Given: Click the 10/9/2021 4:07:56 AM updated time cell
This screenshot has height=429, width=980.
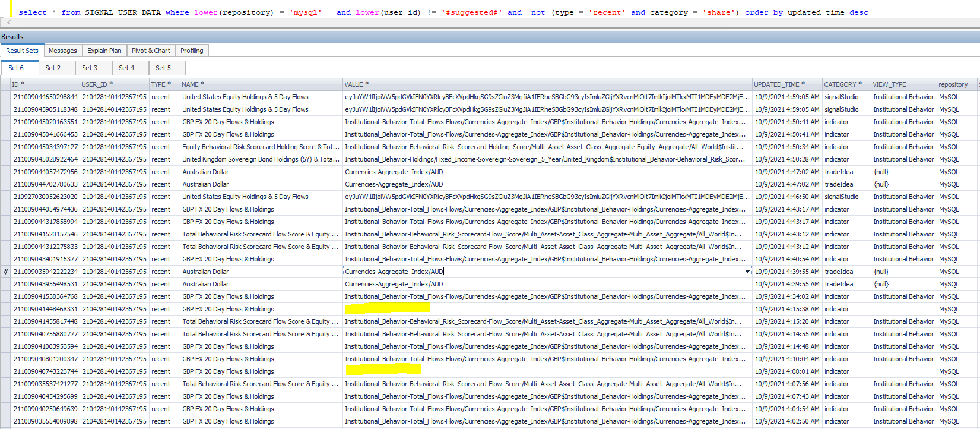Looking at the screenshot, I should pyautogui.click(x=787, y=384).
